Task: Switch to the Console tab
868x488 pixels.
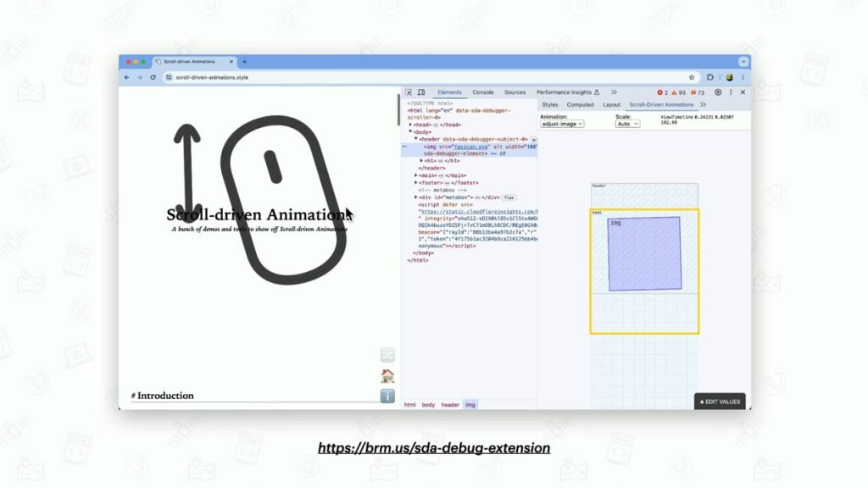Action: click(x=483, y=91)
